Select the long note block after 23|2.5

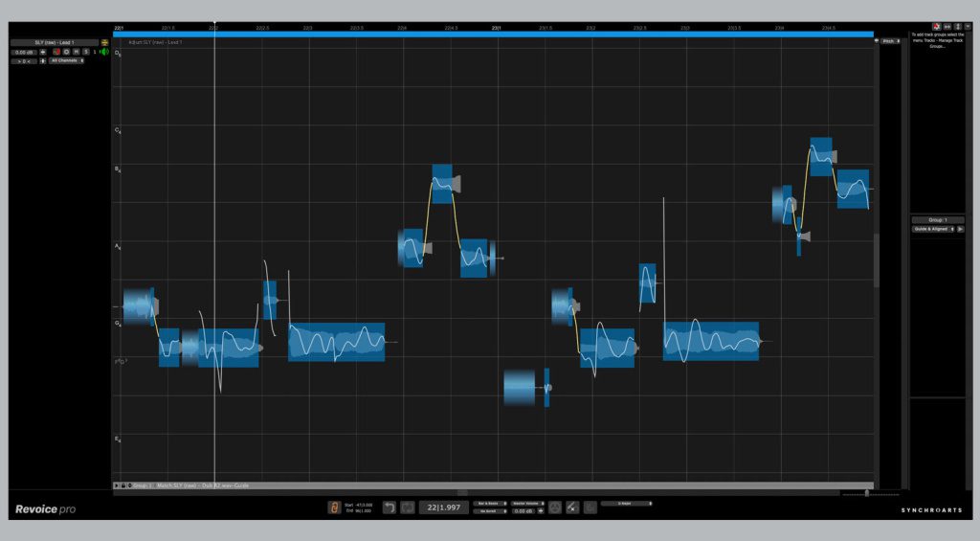711,342
